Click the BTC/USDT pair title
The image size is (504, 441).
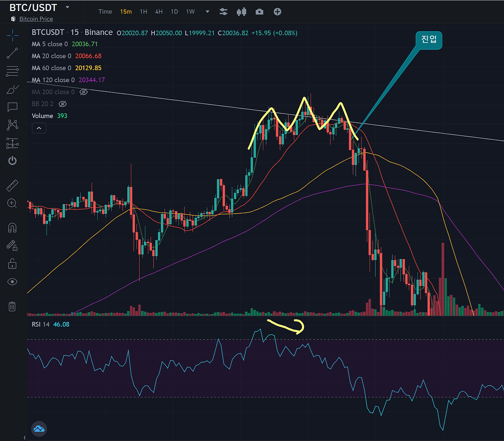[x=33, y=8]
